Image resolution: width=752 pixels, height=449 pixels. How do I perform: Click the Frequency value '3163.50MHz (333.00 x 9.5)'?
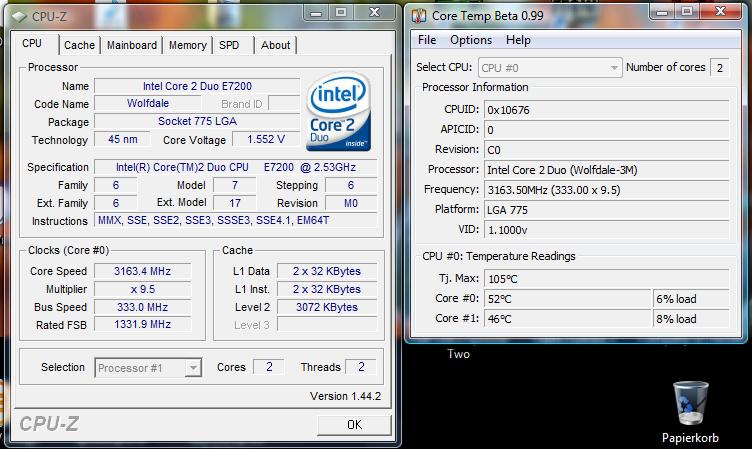coord(607,190)
